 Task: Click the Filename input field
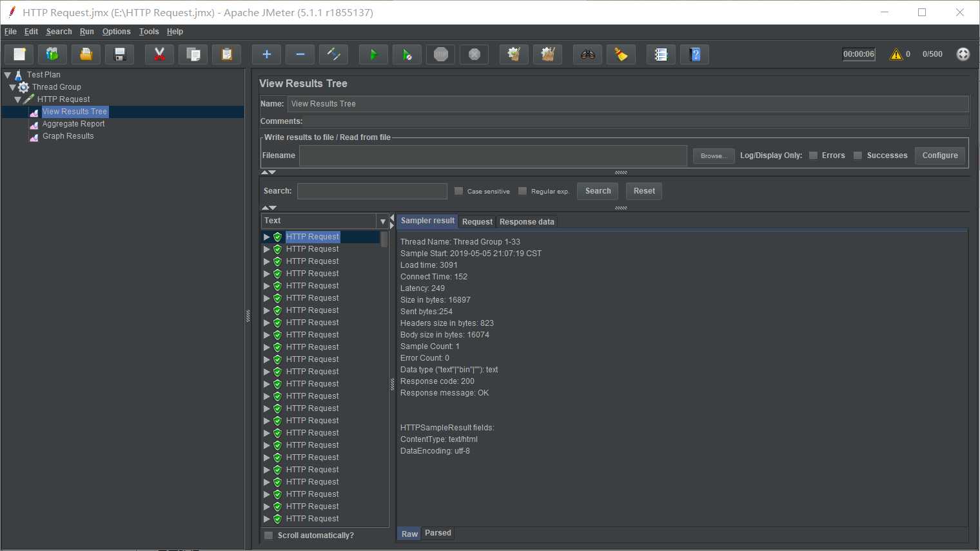tap(493, 155)
